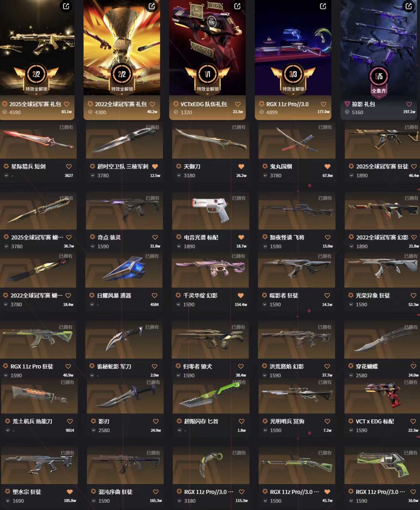Viewport: 420px width, 510px height.
Task: Click the tier icon beside 星际猎兵 短剑
Action: click(x=6, y=166)
